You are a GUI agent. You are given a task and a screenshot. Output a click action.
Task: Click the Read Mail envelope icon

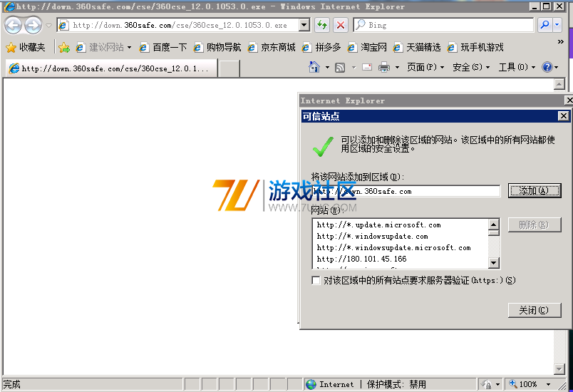coord(367,67)
